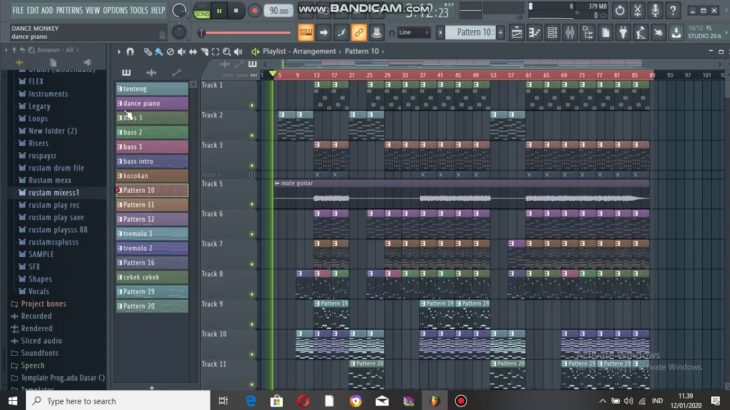Select the kocokan pattern in picker

152,175
